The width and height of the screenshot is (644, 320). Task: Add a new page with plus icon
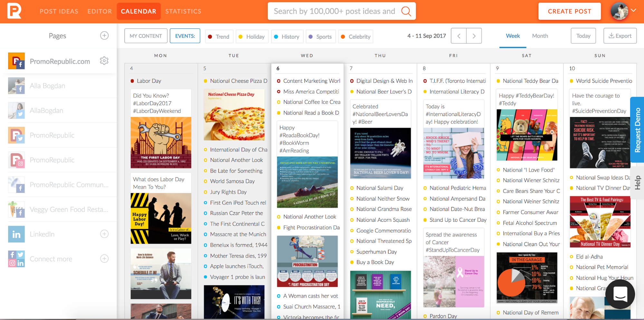click(x=104, y=35)
